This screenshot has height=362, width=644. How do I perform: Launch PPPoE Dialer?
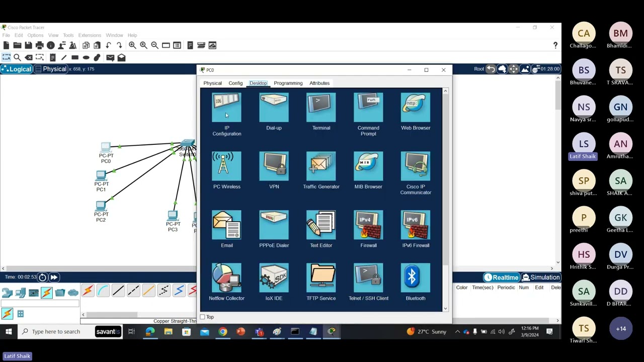(274, 225)
